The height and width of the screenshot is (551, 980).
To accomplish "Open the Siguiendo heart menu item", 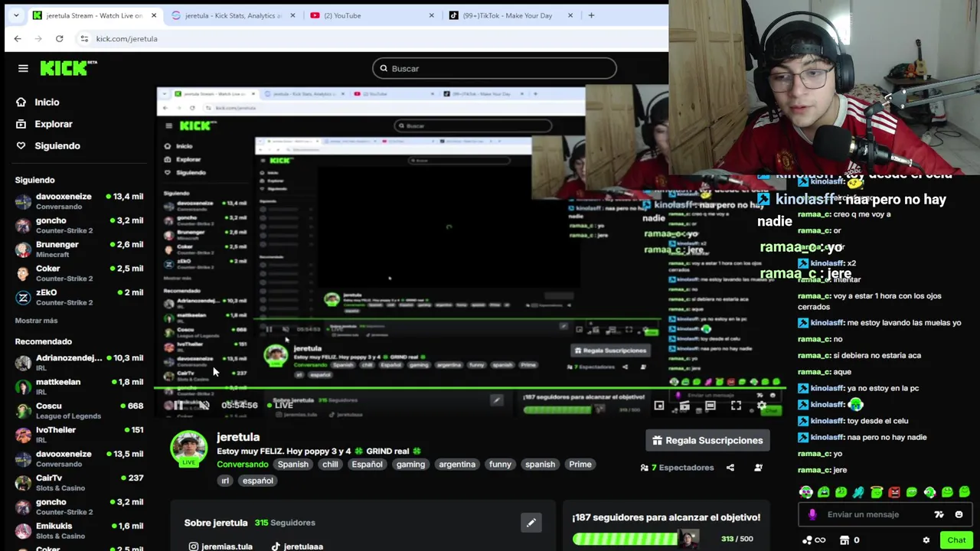I will click(48, 145).
